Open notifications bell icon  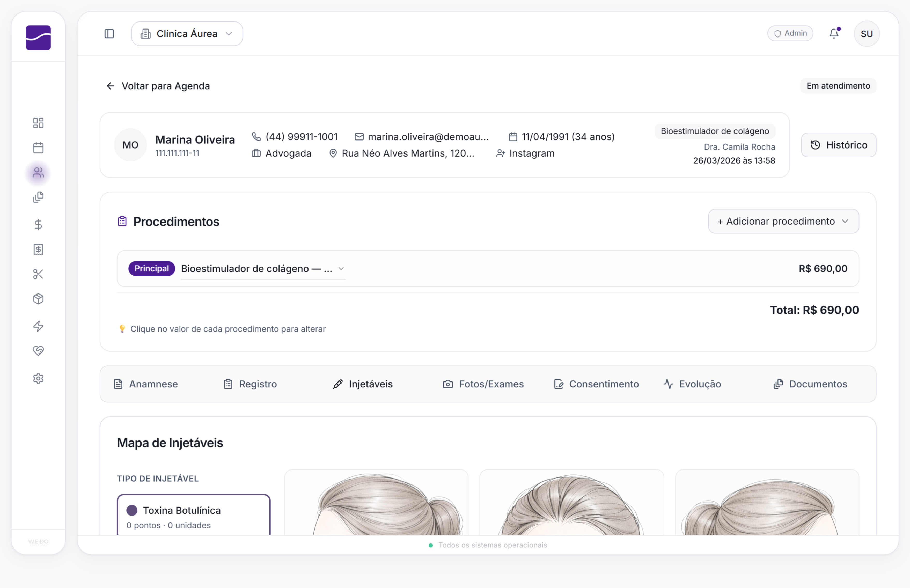tap(834, 34)
